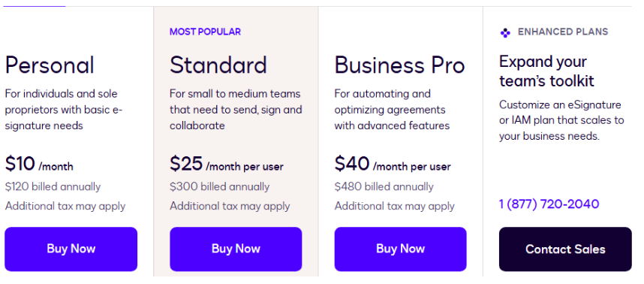The image size is (644, 284).
Task: Click the Enhanced Plans diamond icon
Action: coord(505,33)
